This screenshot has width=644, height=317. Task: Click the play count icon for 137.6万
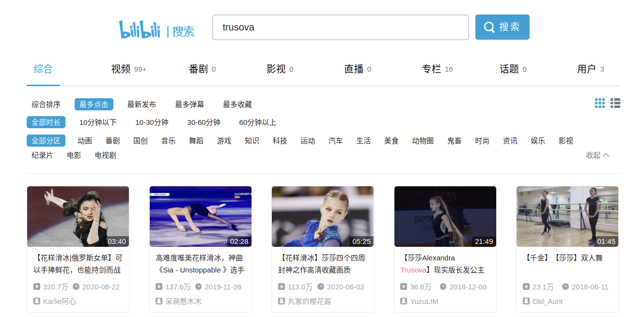[159, 287]
